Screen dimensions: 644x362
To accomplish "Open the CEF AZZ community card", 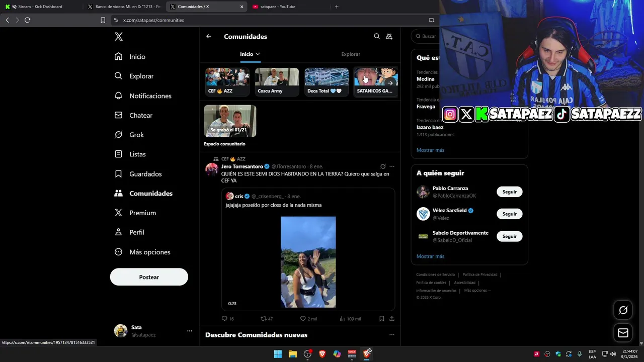I will (227, 82).
